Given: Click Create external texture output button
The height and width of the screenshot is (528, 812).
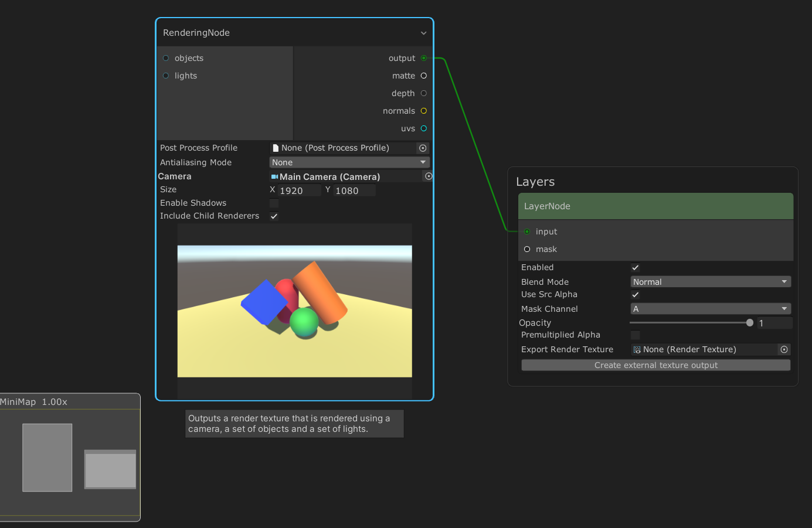Looking at the screenshot, I should (655, 365).
